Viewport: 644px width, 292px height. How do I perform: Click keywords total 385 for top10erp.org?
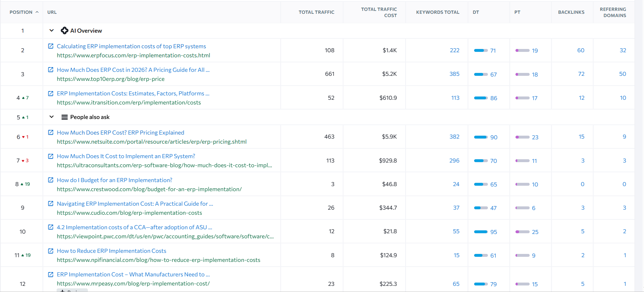[x=455, y=74]
